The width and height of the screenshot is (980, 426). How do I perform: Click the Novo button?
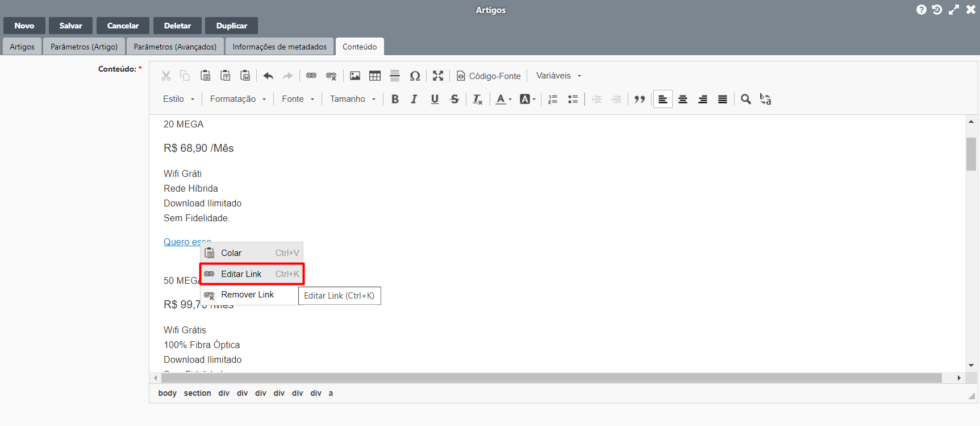tap(24, 26)
